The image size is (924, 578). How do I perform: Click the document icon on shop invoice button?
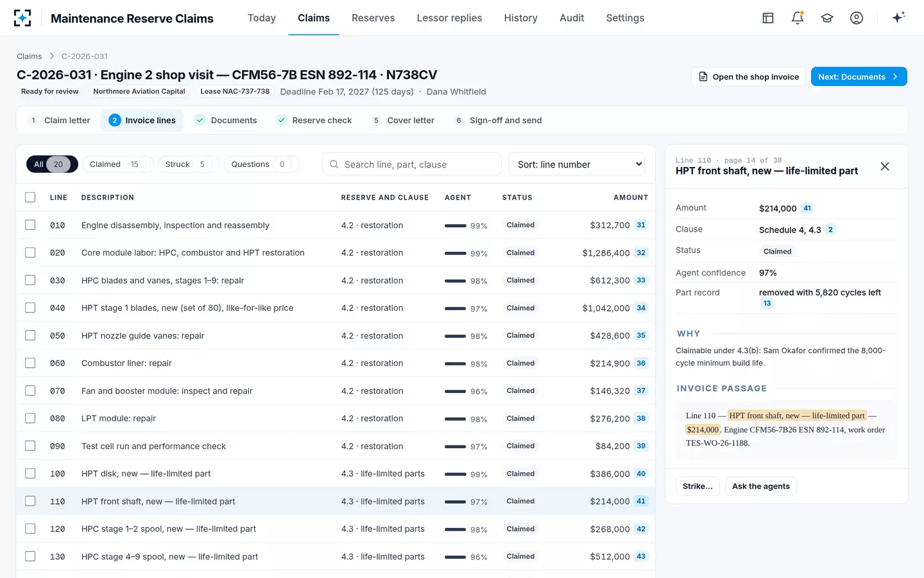703,76
